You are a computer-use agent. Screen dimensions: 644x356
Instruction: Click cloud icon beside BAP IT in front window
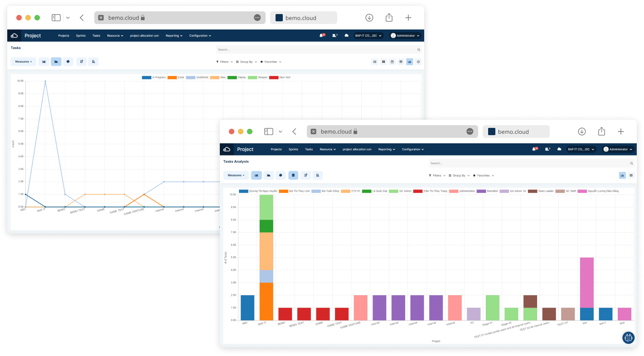559,149
